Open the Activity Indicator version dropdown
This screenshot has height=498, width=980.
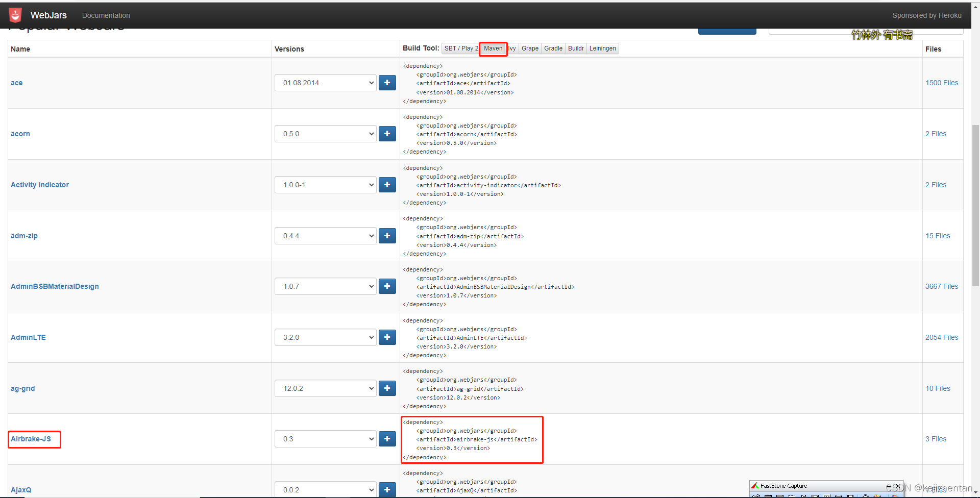click(326, 185)
